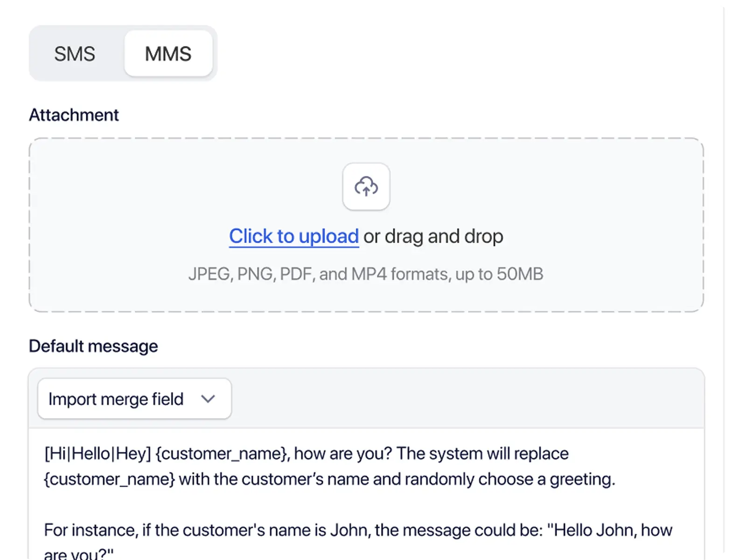The height and width of the screenshot is (560, 739).
Task: Click the "or drag and drop" text
Action: click(x=433, y=236)
